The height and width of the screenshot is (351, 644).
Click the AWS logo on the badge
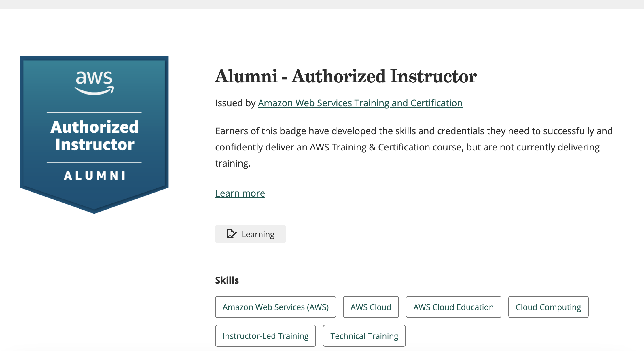[94, 83]
